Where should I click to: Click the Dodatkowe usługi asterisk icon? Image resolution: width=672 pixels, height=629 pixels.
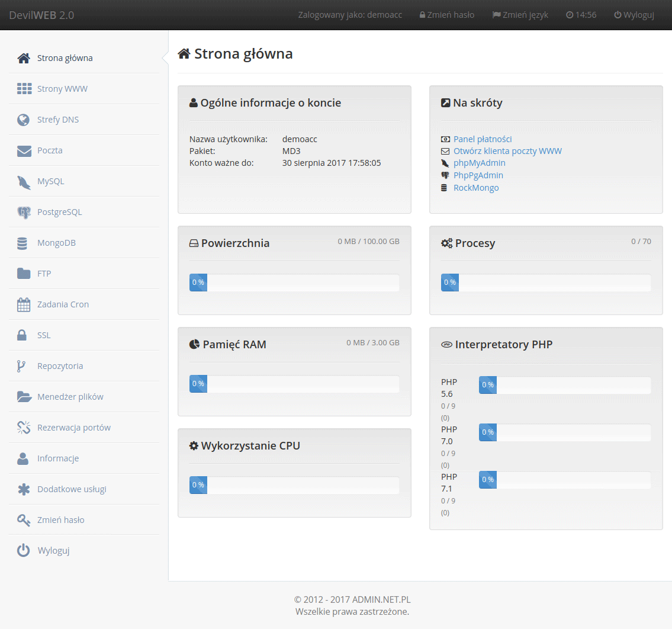tap(24, 490)
